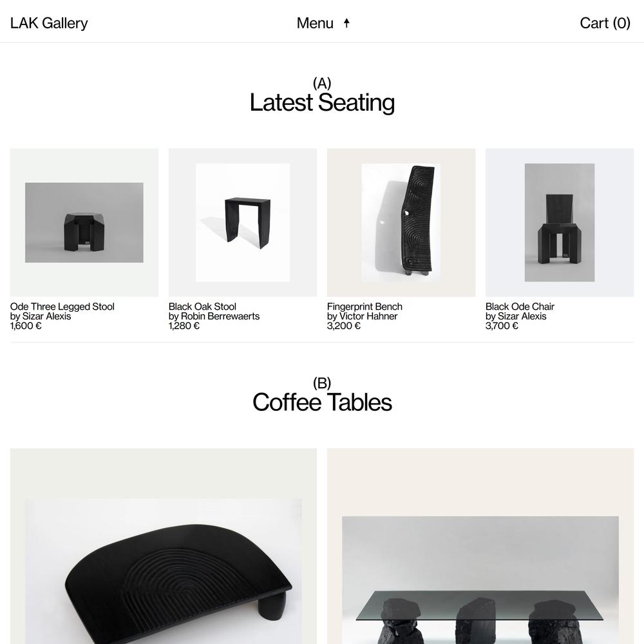Click the Black Ode Chair title
The height and width of the screenshot is (644, 644).
click(x=520, y=307)
